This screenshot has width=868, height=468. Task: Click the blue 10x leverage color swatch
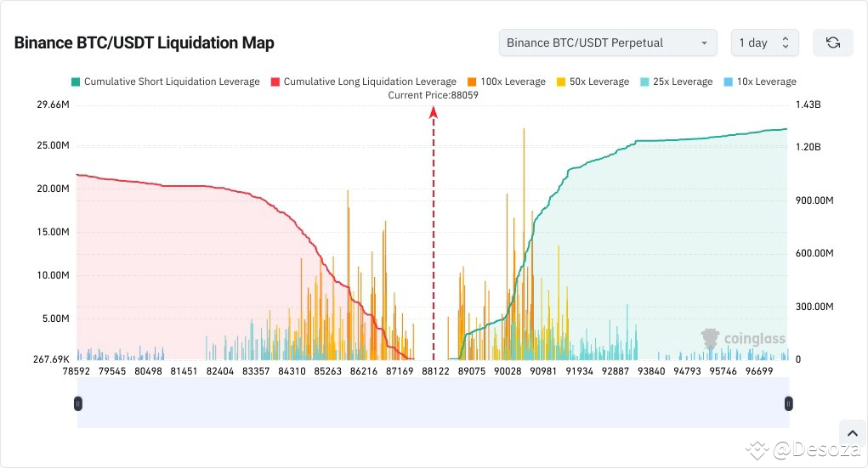[728, 82]
